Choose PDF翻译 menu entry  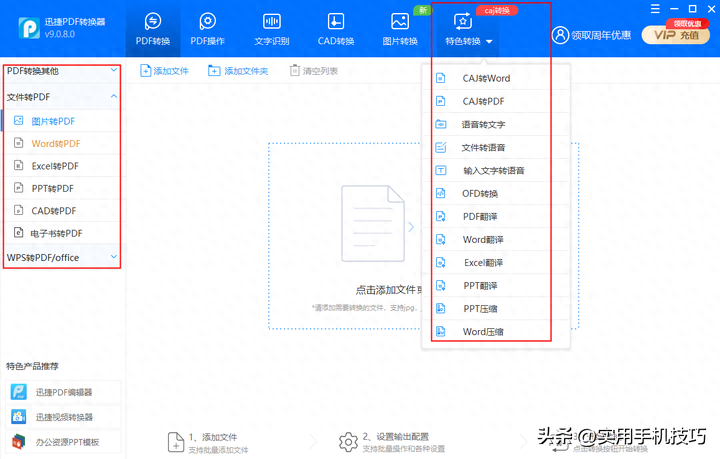pos(495,217)
